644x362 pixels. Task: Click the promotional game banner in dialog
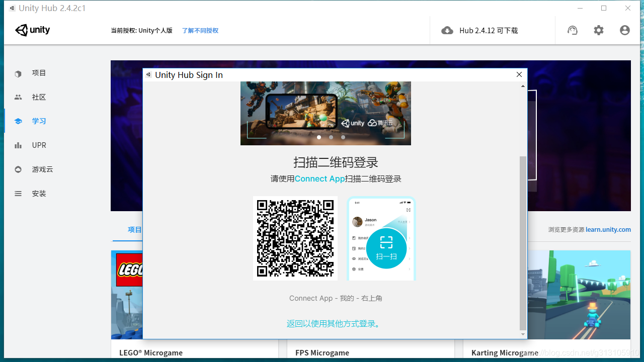click(x=326, y=113)
